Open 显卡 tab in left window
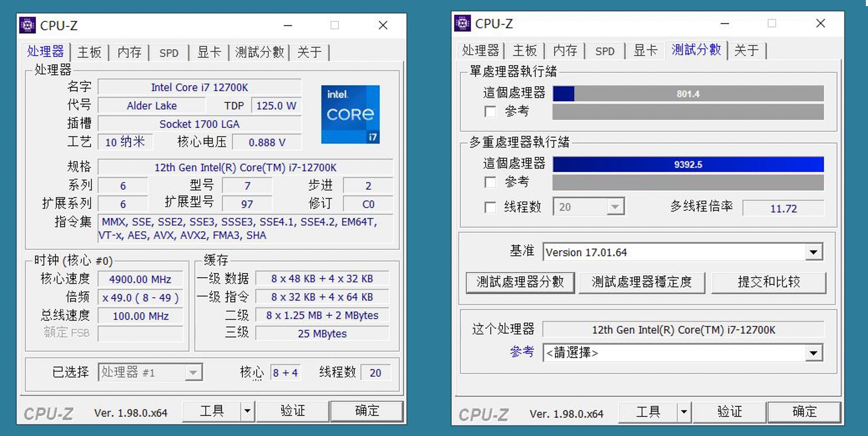The height and width of the screenshot is (436, 868). [209, 52]
